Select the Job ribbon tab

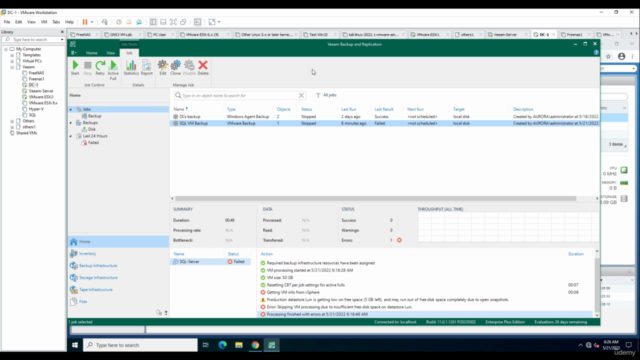point(129,53)
